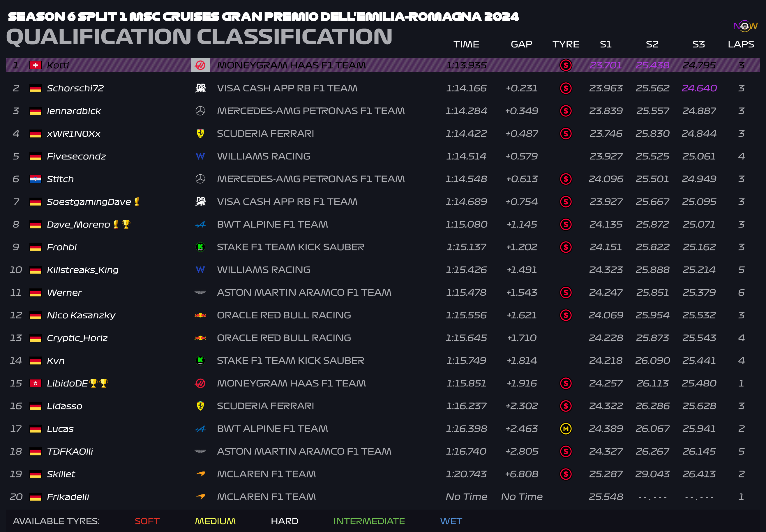
Task: Select the INTERMEDIATE tyre legend label
Action: click(x=369, y=521)
